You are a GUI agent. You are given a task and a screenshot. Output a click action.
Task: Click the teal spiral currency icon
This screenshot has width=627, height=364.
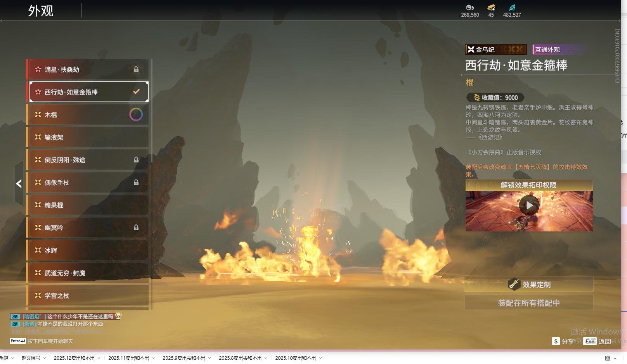click(512, 7)
